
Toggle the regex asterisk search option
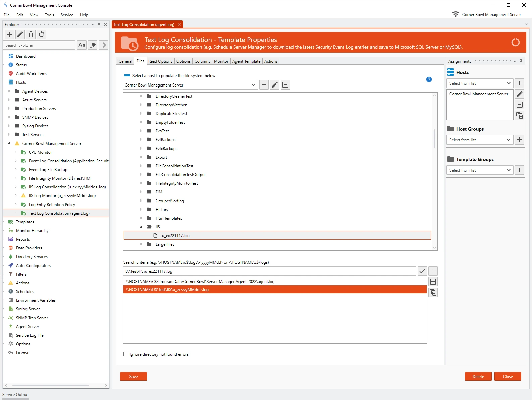pyautogui.click(x=93, y=45)
